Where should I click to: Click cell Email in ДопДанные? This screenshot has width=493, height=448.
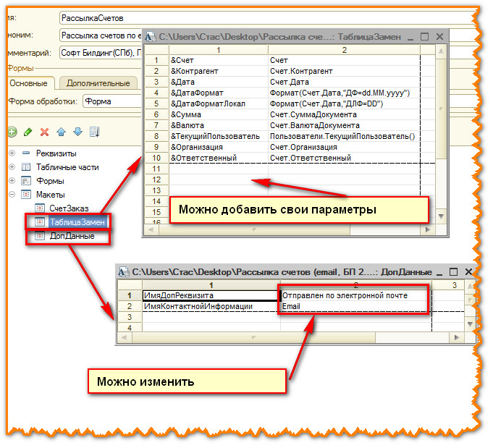coord(357,308)
